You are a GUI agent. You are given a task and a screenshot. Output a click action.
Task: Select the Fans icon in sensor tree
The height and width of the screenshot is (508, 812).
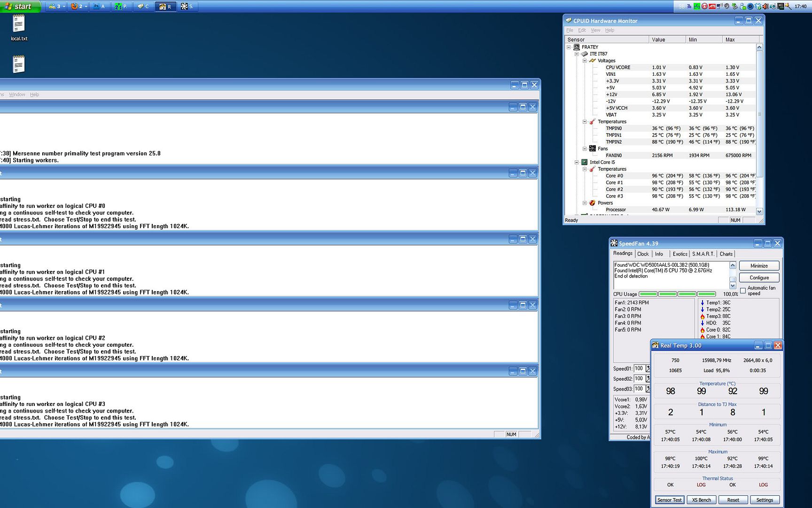pyautogui.click(x=593, y=149)
